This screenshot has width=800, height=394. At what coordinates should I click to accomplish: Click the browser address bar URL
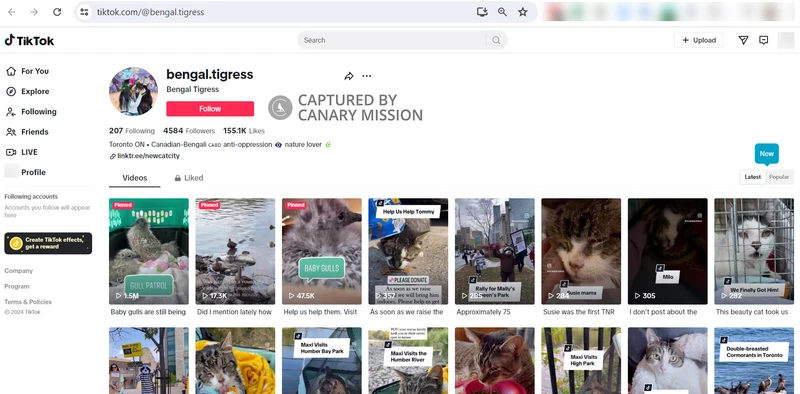click(151, 12)
